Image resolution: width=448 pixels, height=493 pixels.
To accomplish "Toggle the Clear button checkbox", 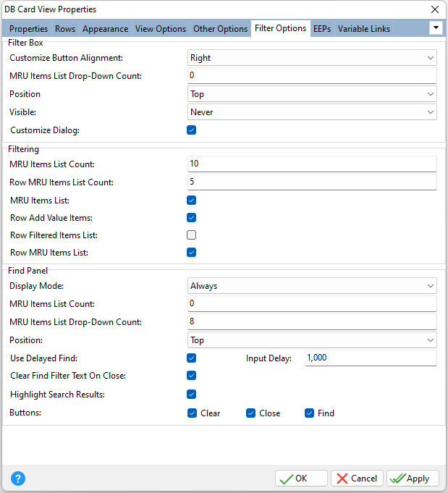I will [x=192, y=413].
